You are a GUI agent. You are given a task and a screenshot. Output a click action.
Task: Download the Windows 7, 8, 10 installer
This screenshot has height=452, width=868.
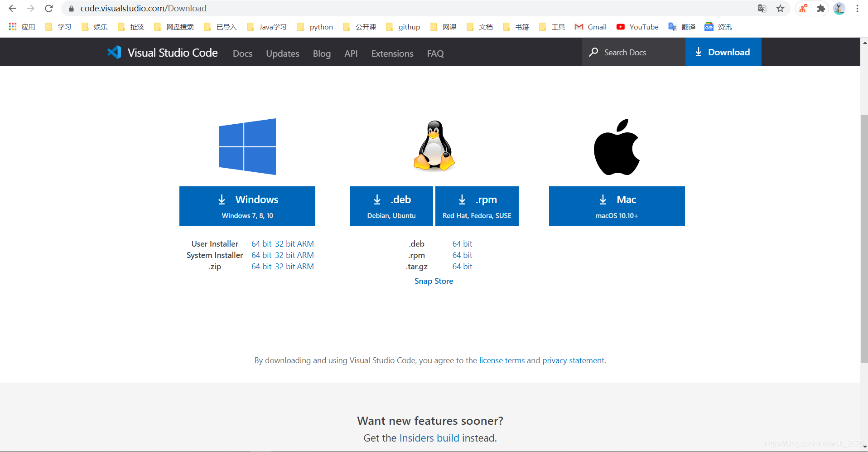(x=247, y=206)
